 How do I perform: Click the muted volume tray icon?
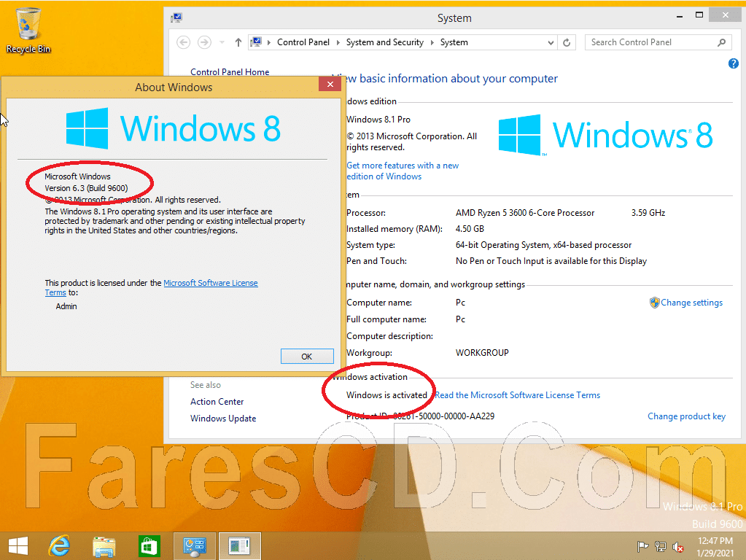678,547
